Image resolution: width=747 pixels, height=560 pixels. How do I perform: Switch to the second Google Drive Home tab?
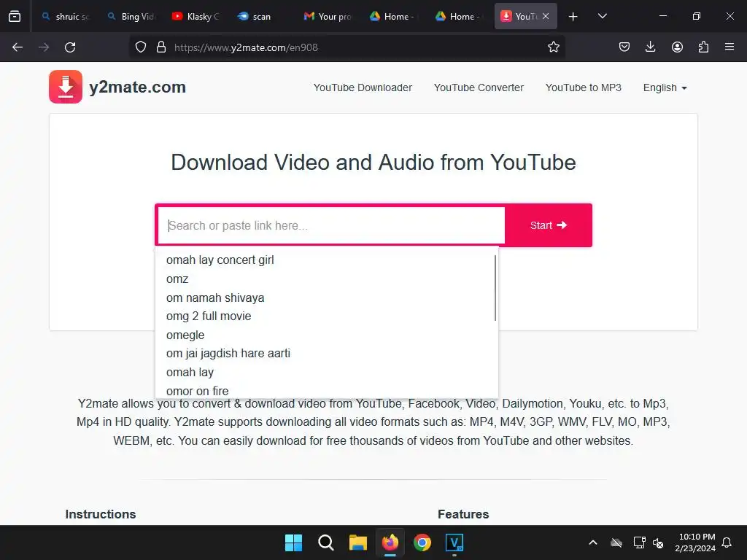pyautogui.click(x=460, y=16)
